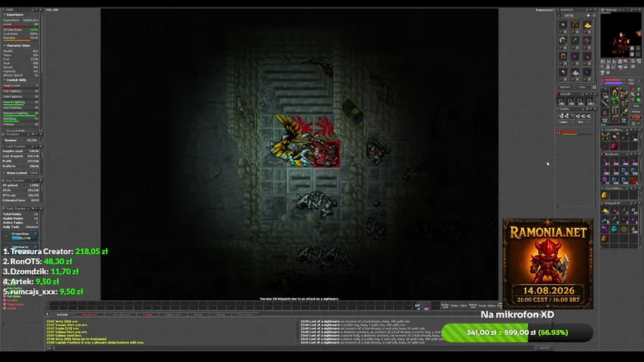Screen dimensions: 644x362
Task: Open the Loot Channel chat tab
Action: pos(120,314)
